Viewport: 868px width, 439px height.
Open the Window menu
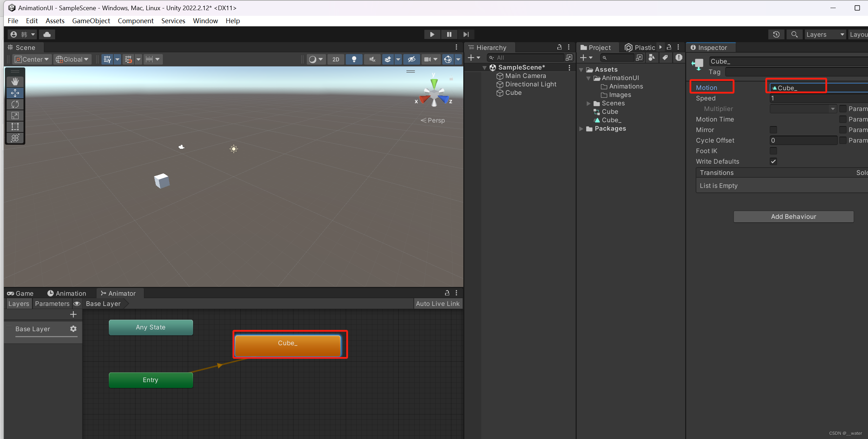coord(205,21)
